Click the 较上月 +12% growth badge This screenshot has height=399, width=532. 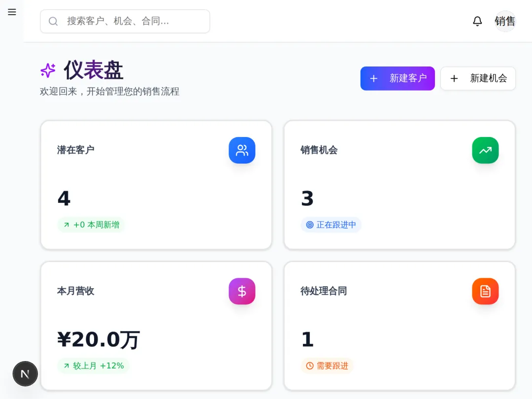tap(93, 366)
